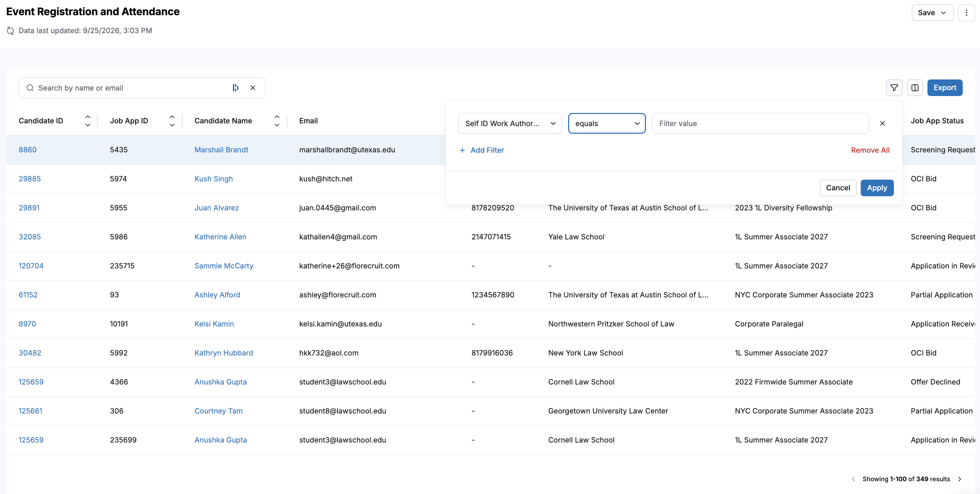Click the Export button
This screenshot has width=980, height=494.
(x=945, y=88)
